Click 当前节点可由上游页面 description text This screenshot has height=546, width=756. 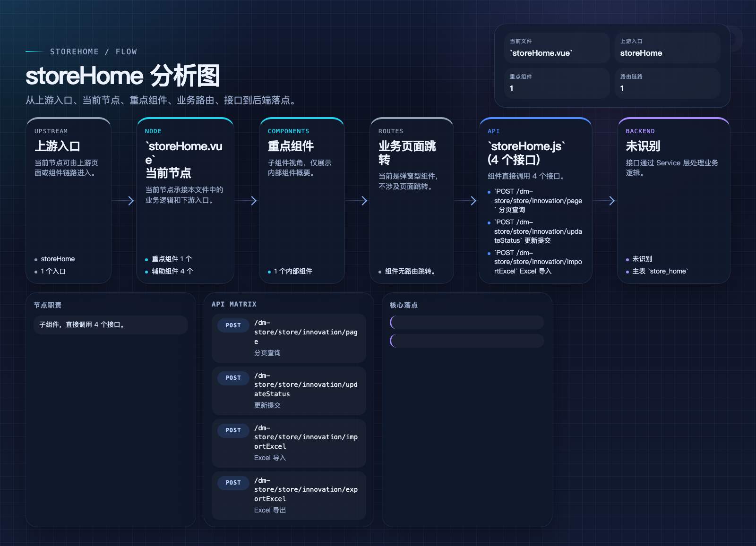point(66,168)
